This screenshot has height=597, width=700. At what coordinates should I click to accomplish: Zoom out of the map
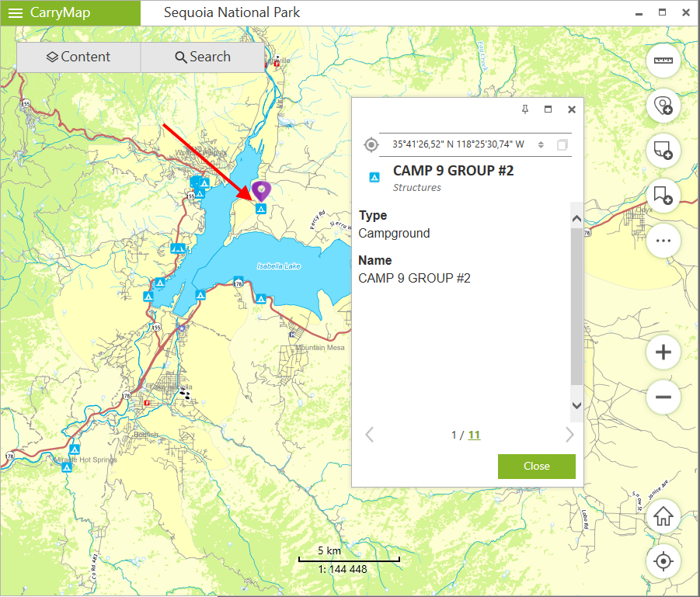[663, 397]
